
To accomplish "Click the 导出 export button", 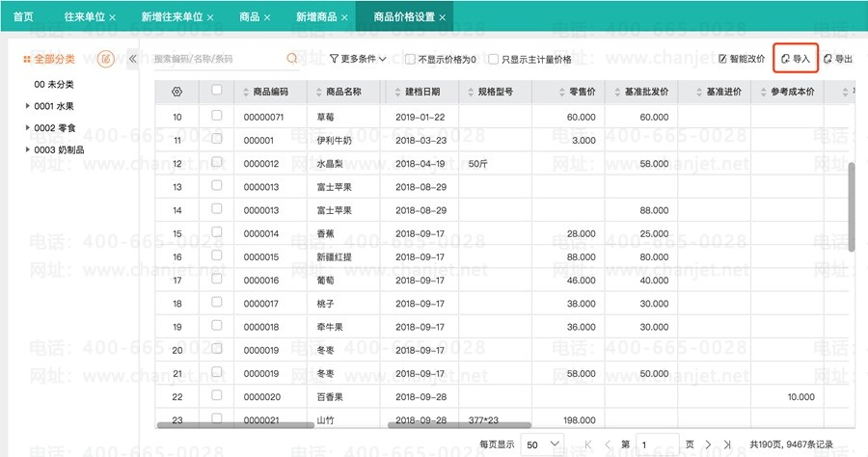I will (837, 59).
